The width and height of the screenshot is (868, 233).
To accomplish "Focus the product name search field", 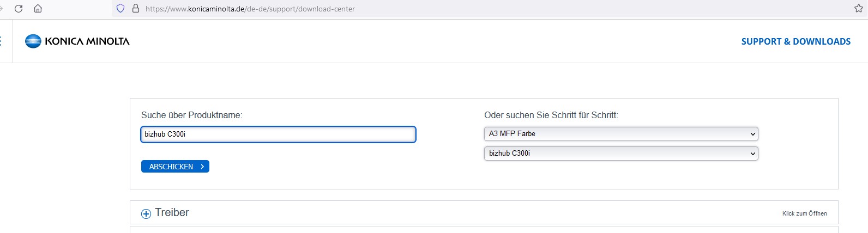I will [x=278, y=134].
